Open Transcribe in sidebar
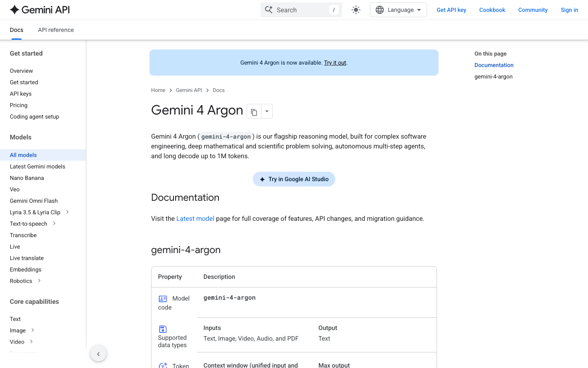588x368 pixels. [x=23, y=235]
